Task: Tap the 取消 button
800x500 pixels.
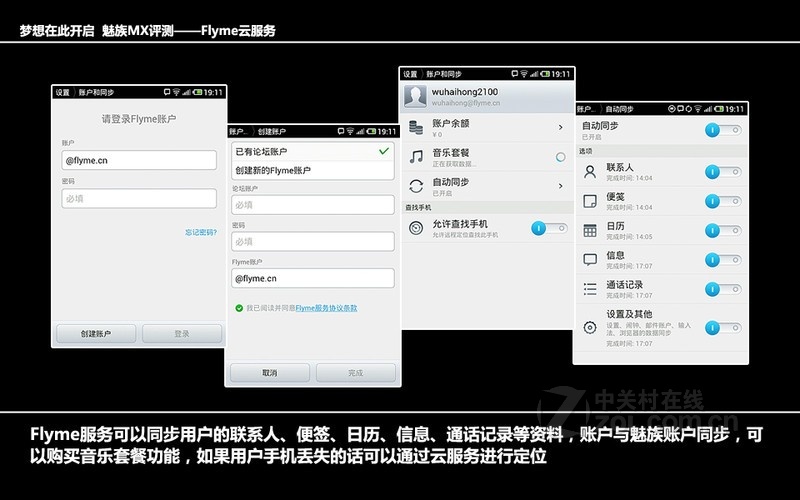Action: click(x=269, y=372)
